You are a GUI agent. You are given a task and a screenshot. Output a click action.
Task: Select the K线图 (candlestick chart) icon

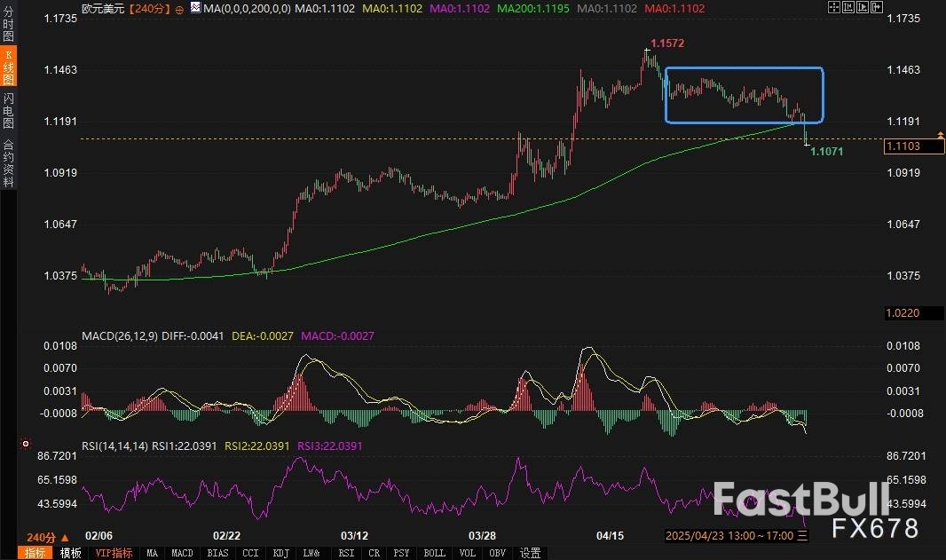(7, 67)
